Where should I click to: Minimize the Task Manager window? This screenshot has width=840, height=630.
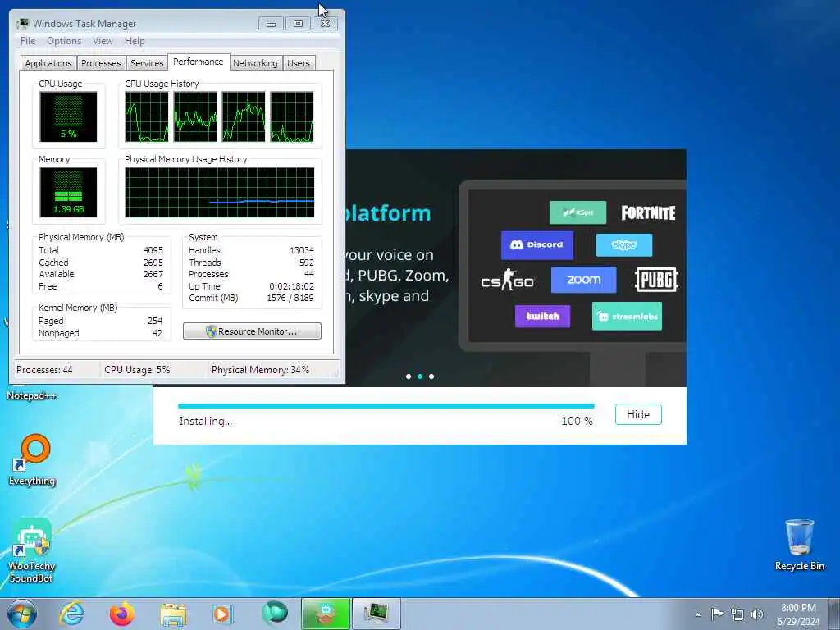coord(271,24)
